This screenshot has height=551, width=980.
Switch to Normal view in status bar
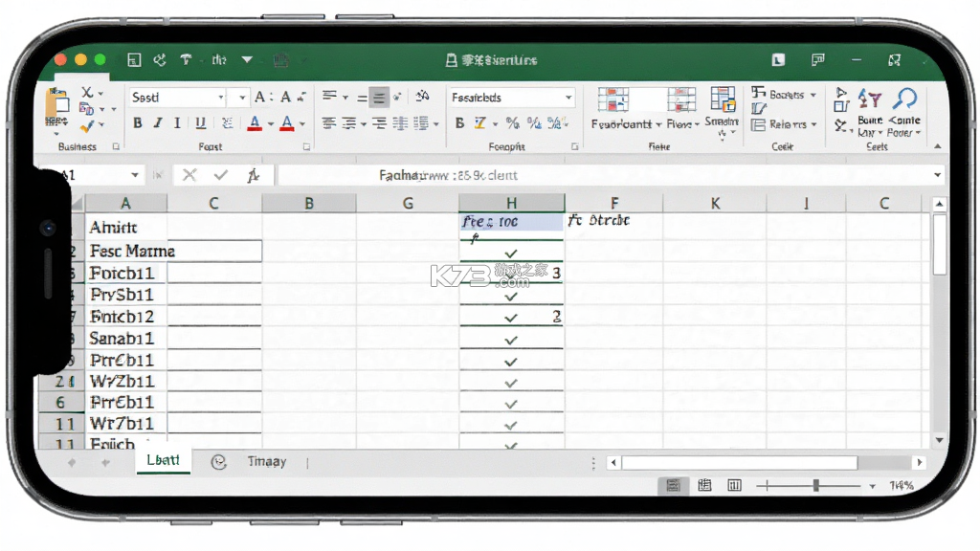click(x=673, y=485)
